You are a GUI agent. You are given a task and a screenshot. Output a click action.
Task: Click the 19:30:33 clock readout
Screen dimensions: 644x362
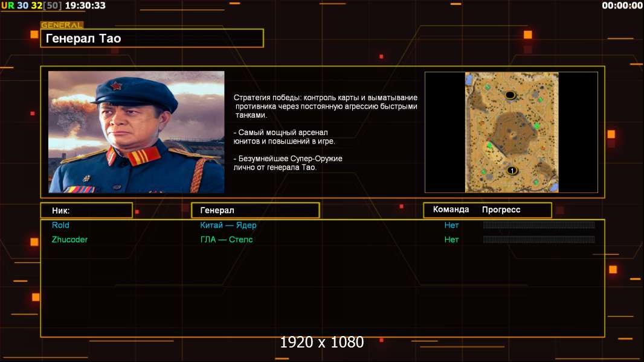coord(85,5)
